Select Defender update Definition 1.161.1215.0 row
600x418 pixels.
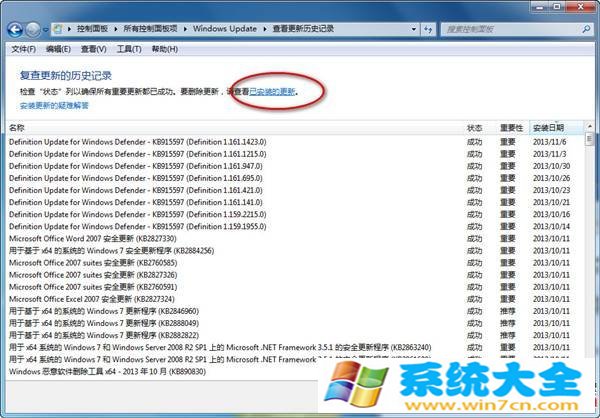click(295, 154)
